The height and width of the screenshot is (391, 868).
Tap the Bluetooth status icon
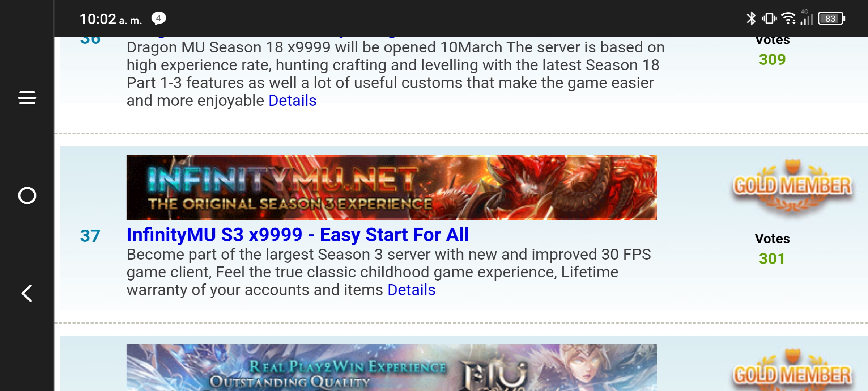coord(751,18)
